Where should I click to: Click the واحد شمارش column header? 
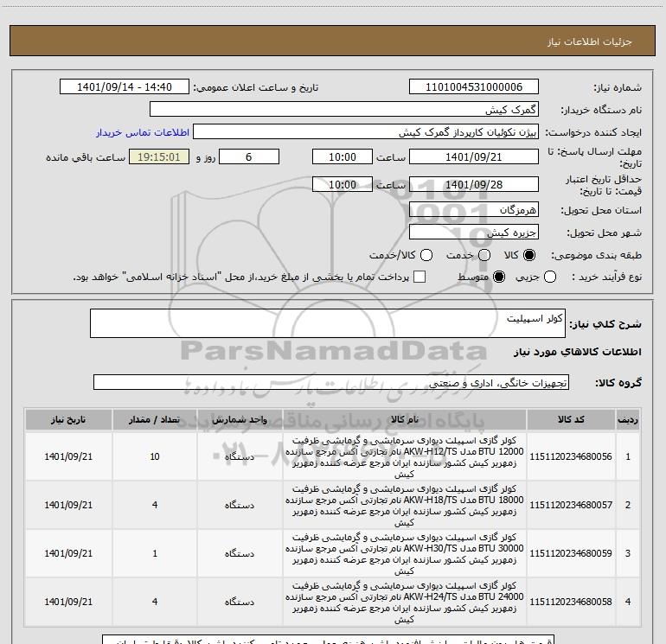[x=240, y=419]
